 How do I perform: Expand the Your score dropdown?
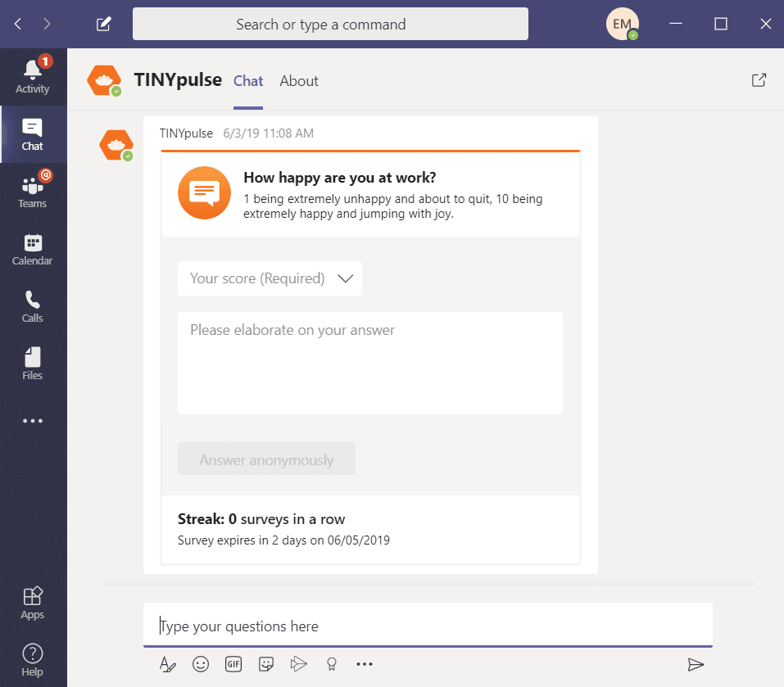pos(270,278)
